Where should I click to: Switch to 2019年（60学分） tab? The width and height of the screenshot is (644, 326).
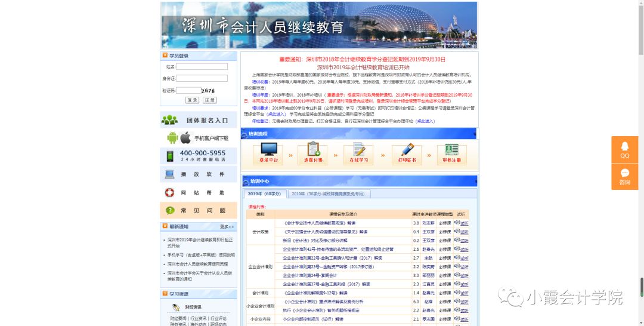pyautogui.click(x=265, y=194)
